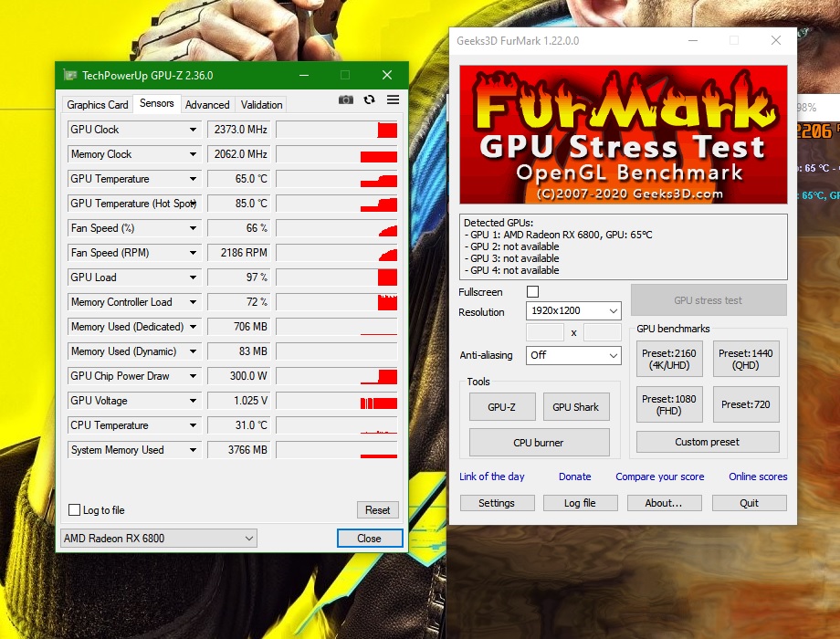Open the Custom preset configuration
This screenshot has width=840, height=639.
point(707,442)
